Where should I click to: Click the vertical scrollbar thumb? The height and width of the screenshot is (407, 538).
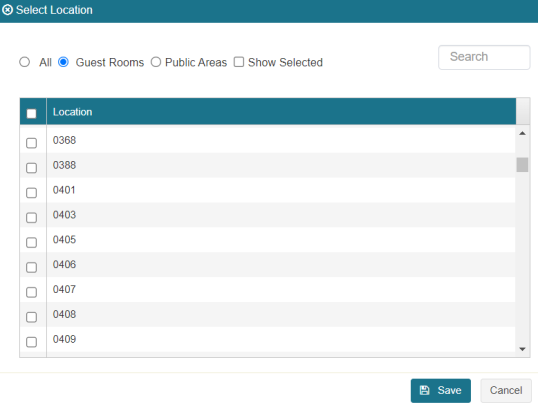[x=522, y=165]
